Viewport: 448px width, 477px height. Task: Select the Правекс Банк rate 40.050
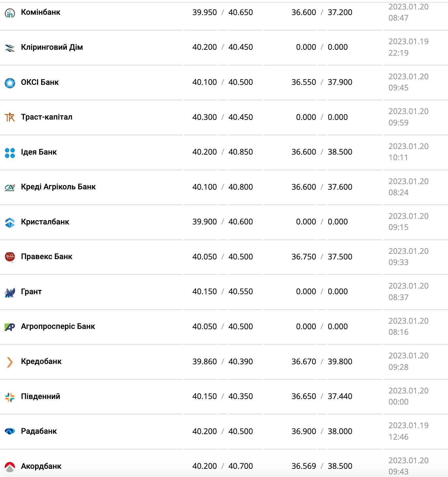tap(205, 257)
